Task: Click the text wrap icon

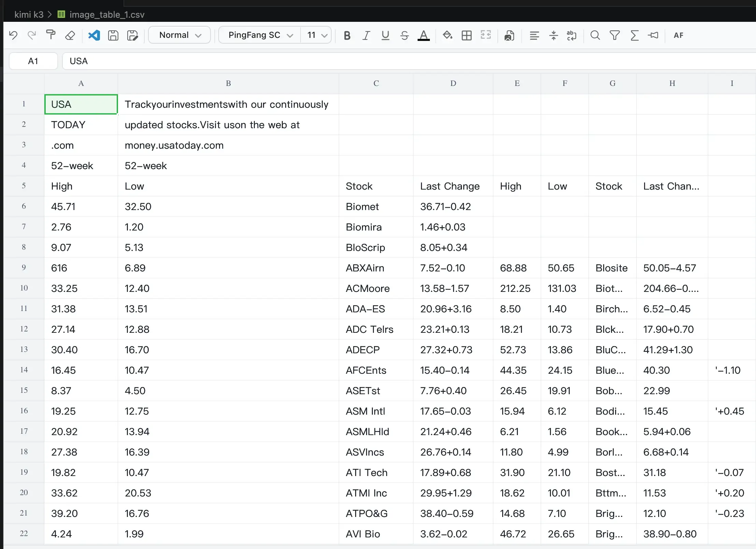Action: click(571, 35)
